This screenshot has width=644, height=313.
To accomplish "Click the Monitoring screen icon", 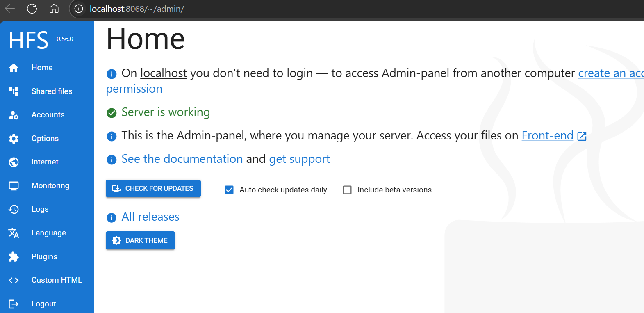I will click(14, 186).
